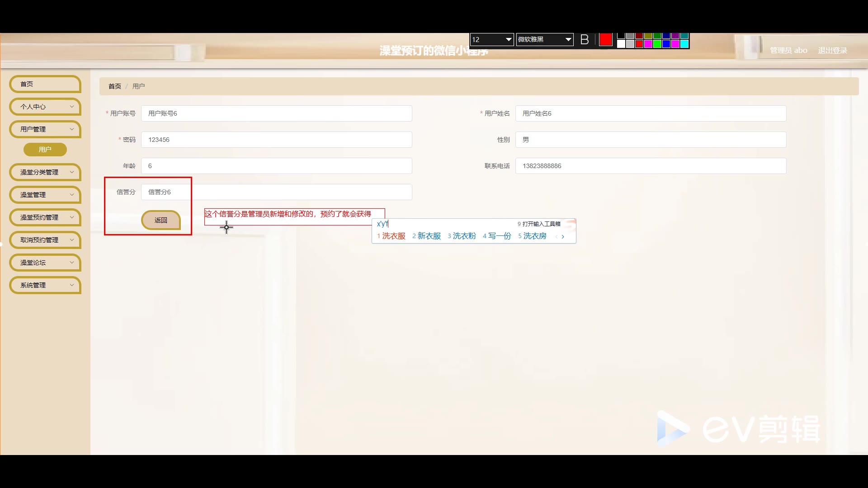Click the 联系电话 input field
This screenshot has width=868, height=488.
(650, 166)
